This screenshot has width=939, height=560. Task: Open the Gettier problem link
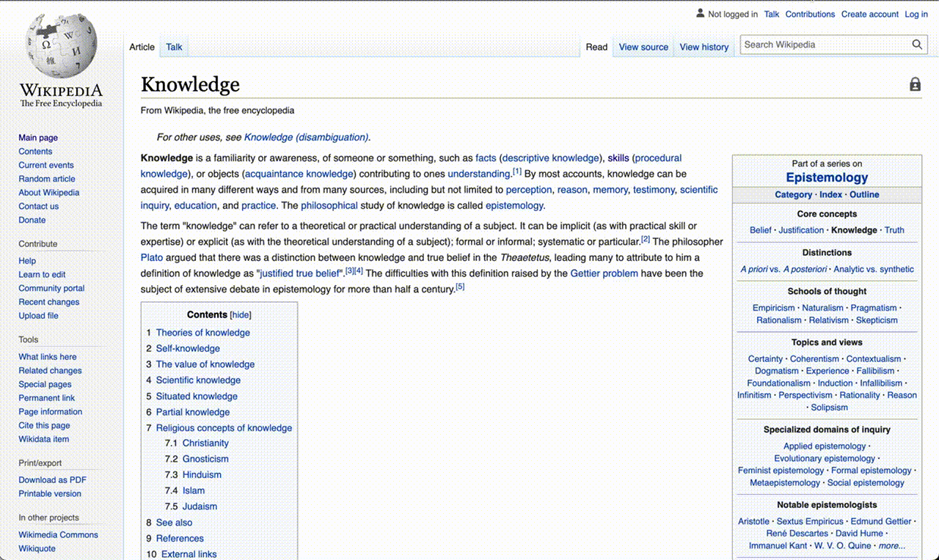coord(604,273)
